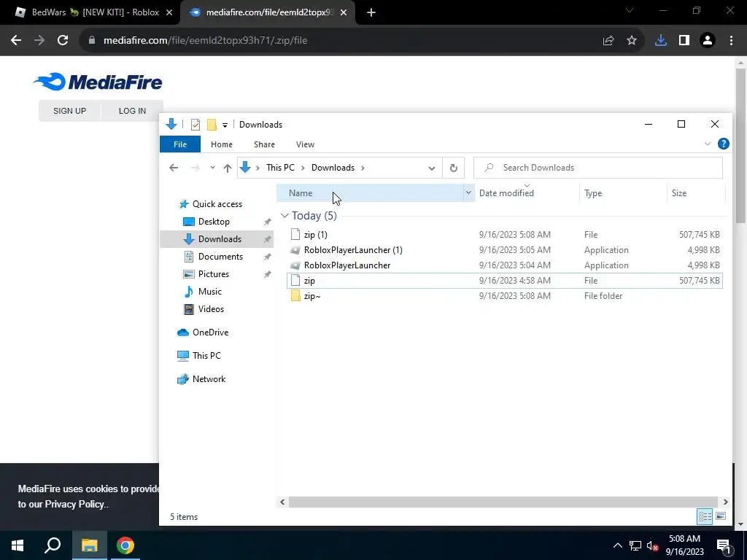The image size is (747, 560).
Task: Open the recent locations dropdown
Action: point(212,168)
